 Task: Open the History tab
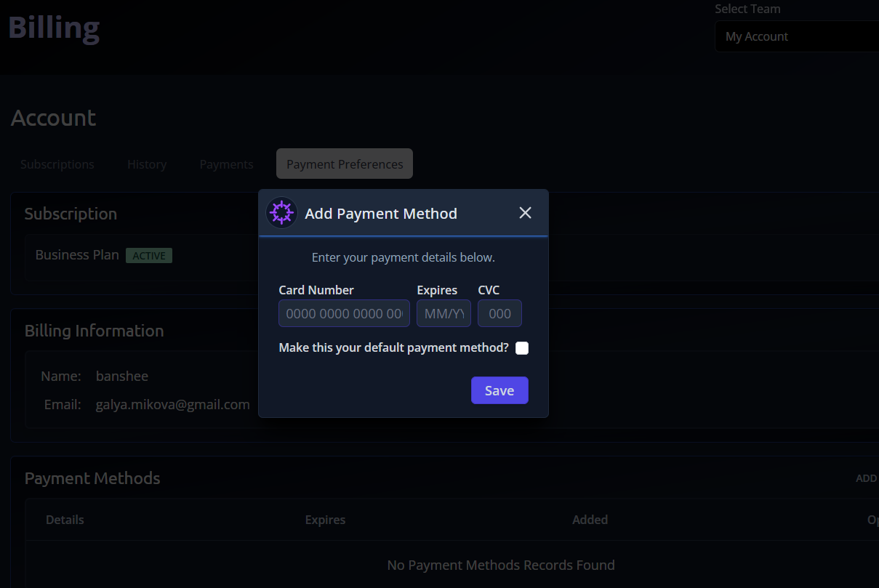147,164
